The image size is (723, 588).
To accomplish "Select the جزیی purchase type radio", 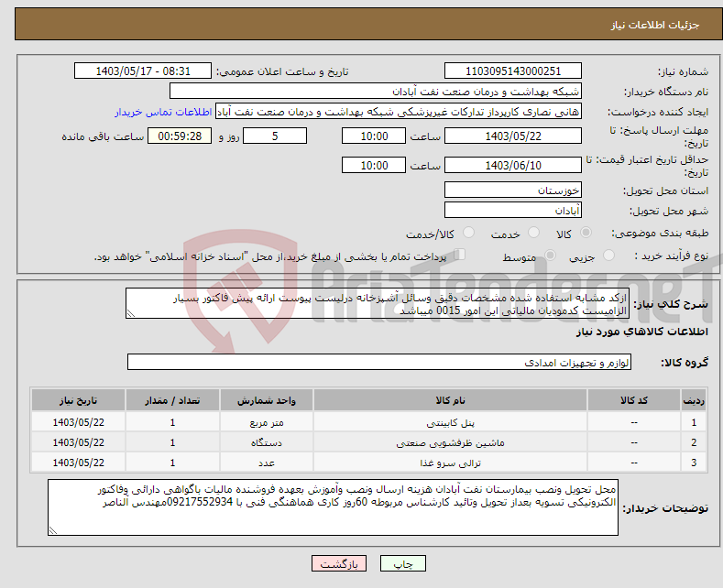I will pyautogui.click(x=608, y=255).
